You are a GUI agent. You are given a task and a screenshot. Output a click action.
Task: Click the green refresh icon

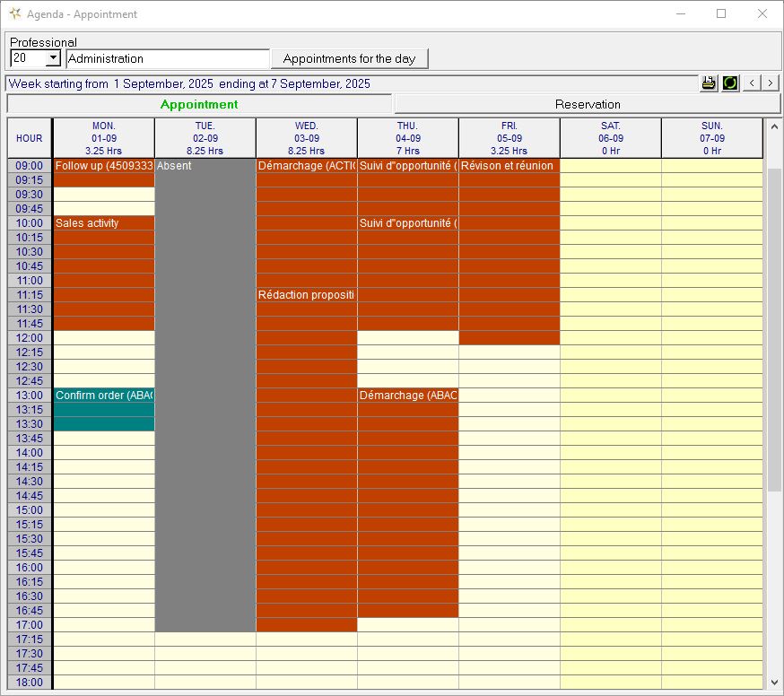click(730, 83)
